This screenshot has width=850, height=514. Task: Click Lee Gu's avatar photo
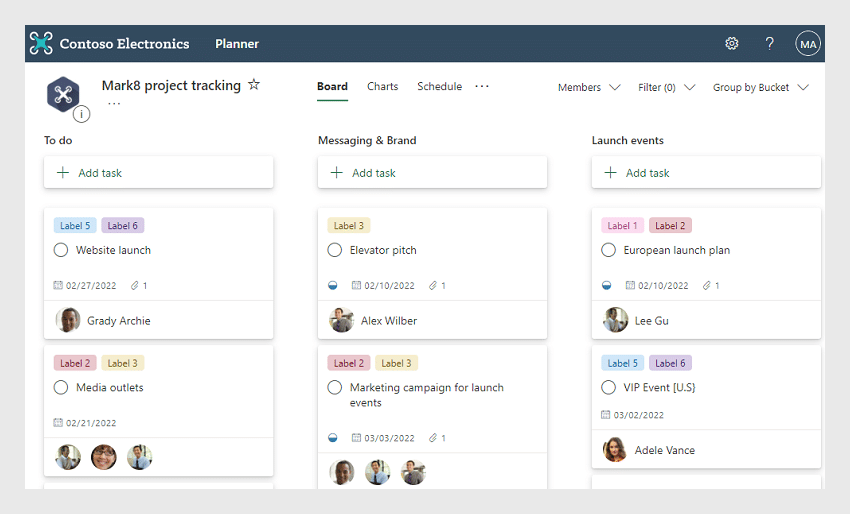(615, 320)
